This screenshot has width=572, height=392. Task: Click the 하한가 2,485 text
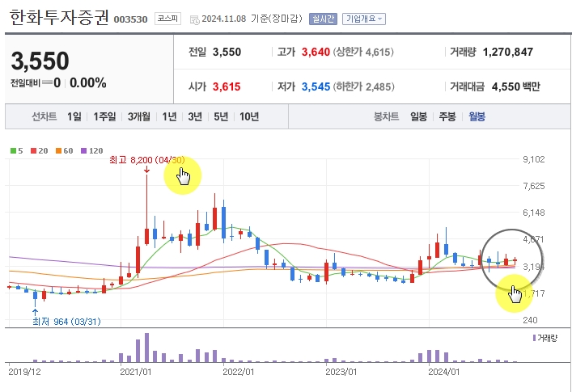click(x=364, y=86)
